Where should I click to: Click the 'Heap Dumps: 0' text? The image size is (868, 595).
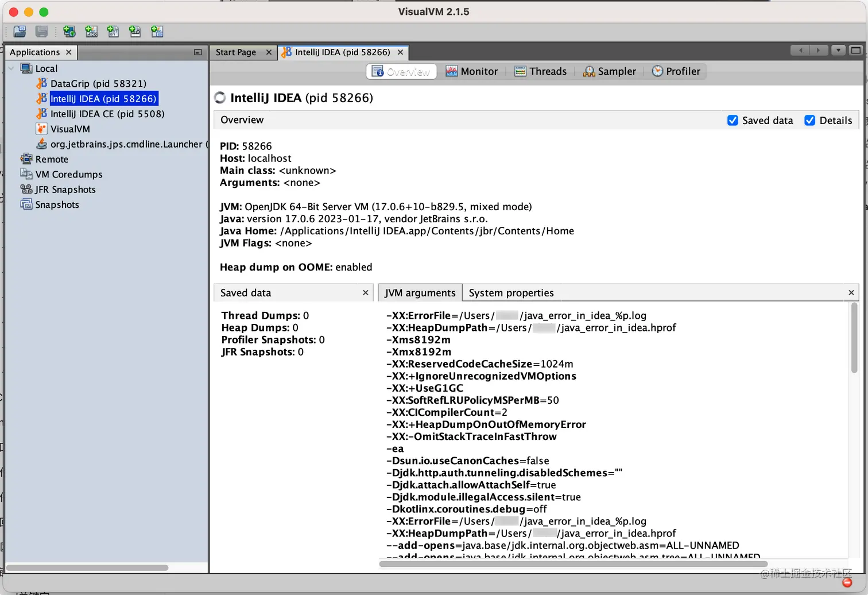pyautogui.click(x=260, y=328)
